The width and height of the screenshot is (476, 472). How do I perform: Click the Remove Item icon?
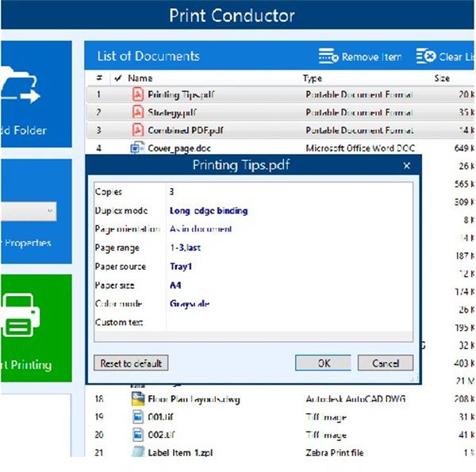(328, 56)
